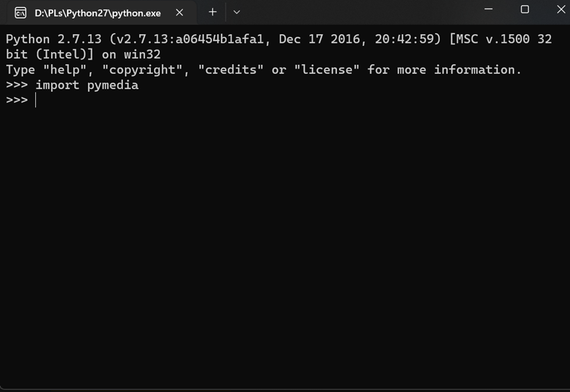Click the word "credits" in the banner

[230, 70]
